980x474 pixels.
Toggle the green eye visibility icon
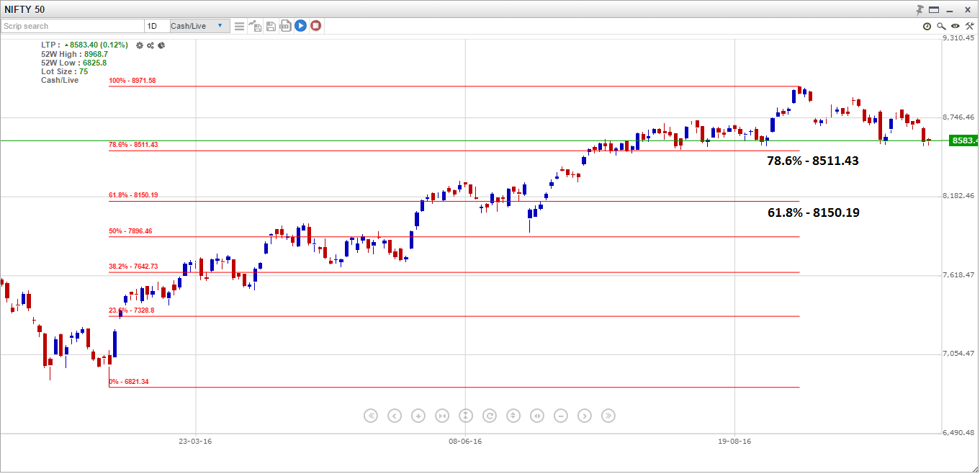coord(956,26)
